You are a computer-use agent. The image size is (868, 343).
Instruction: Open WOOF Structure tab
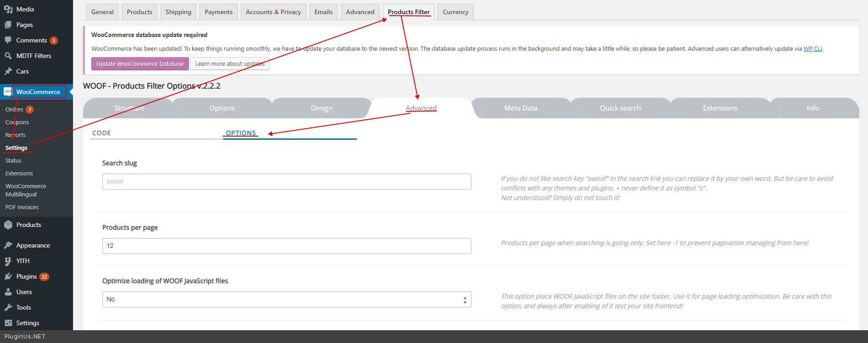[129, 108]
